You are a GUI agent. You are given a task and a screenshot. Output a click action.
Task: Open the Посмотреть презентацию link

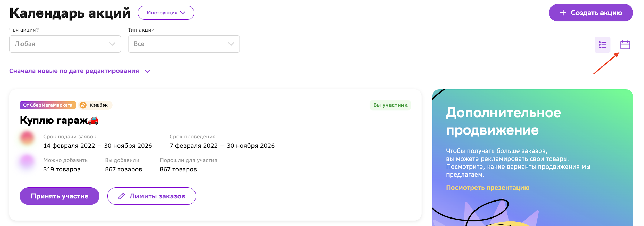pos(488,188)
